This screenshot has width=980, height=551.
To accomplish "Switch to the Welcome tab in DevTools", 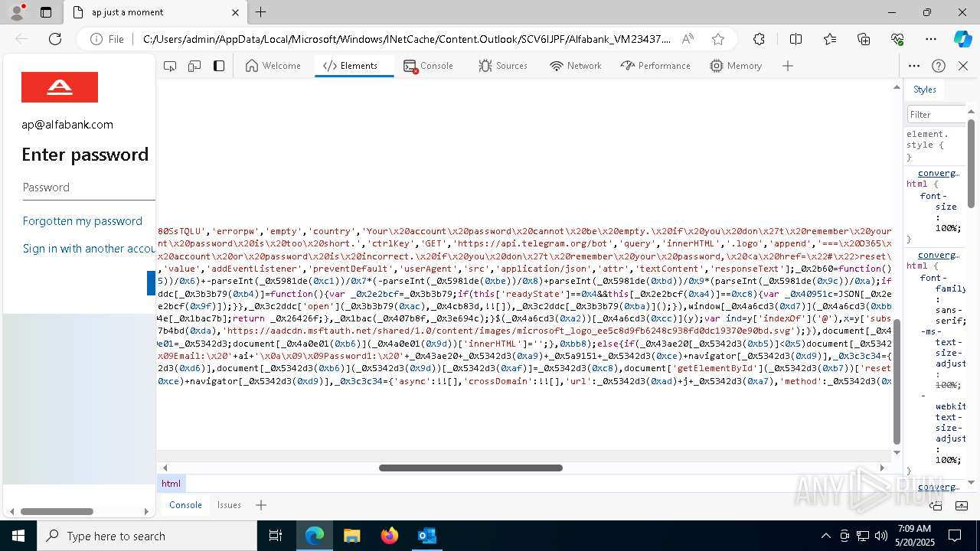I will pos(273,66).
